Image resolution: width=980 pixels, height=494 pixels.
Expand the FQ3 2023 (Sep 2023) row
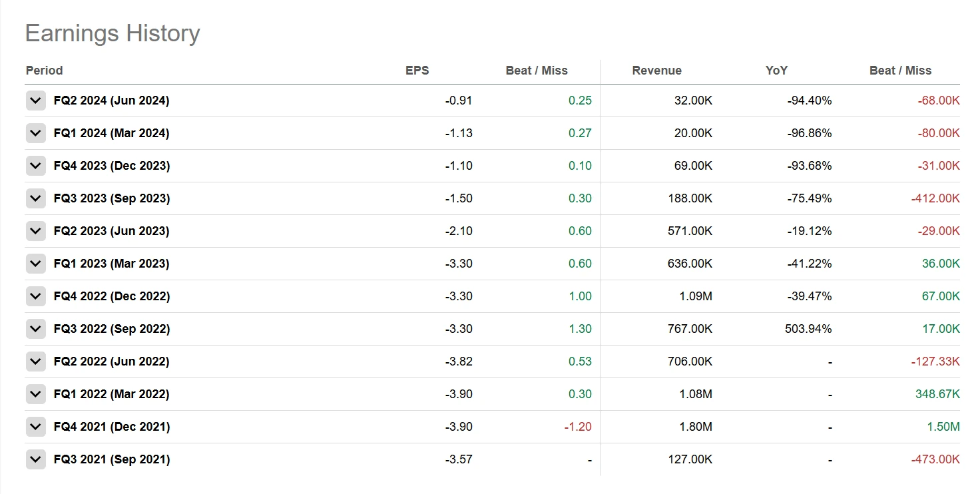[x=36, y=199]
